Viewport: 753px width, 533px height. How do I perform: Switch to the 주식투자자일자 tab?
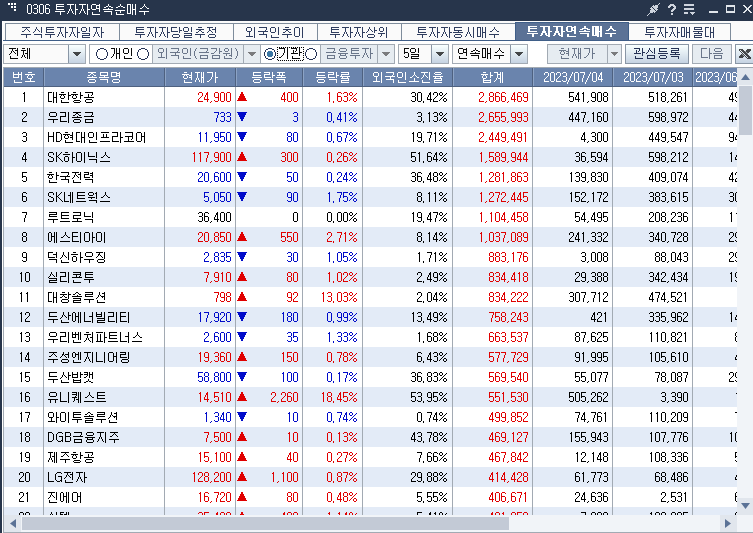(62, 32)
